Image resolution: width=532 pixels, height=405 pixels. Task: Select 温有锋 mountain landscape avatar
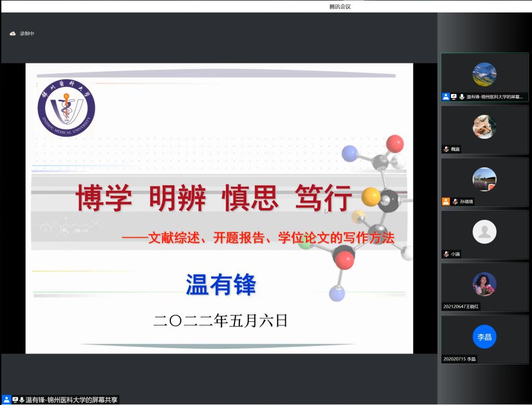tap(484, 74)
